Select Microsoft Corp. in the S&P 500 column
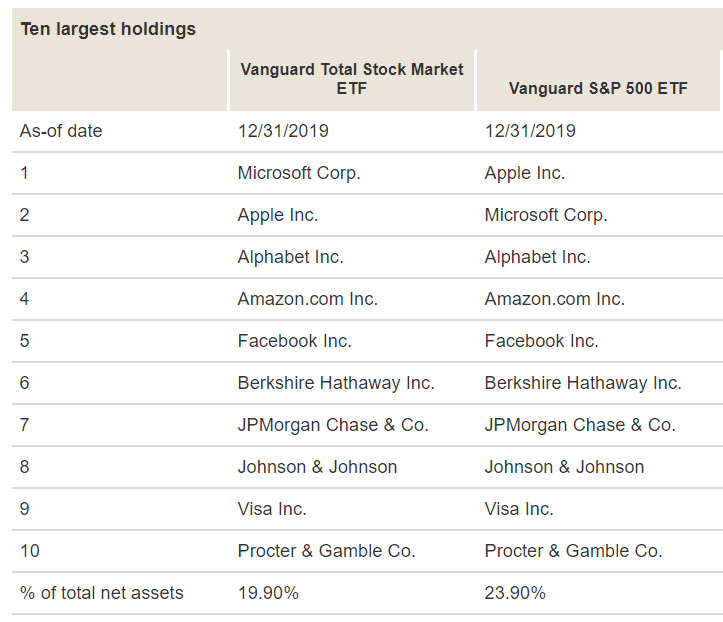723x622 pixels. point(546,215)
